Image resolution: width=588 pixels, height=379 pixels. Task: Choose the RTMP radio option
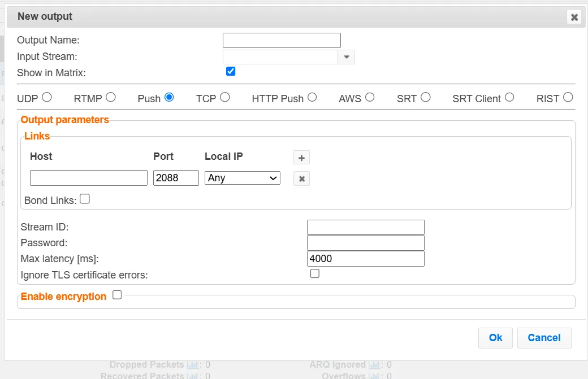pyautogui.click(x=111, y=97)
